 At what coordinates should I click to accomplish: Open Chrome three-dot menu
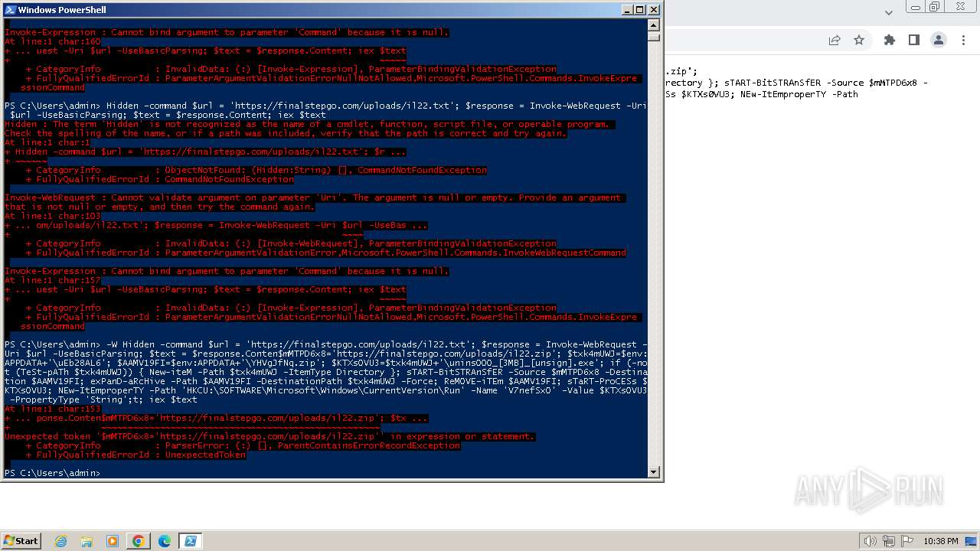point(962,40)
